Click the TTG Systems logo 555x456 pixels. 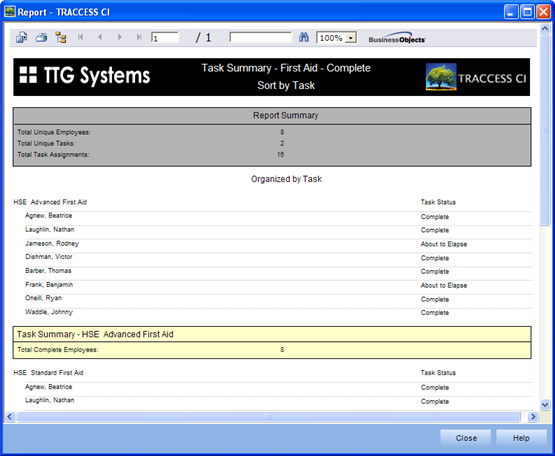click(x=85, y=75)
